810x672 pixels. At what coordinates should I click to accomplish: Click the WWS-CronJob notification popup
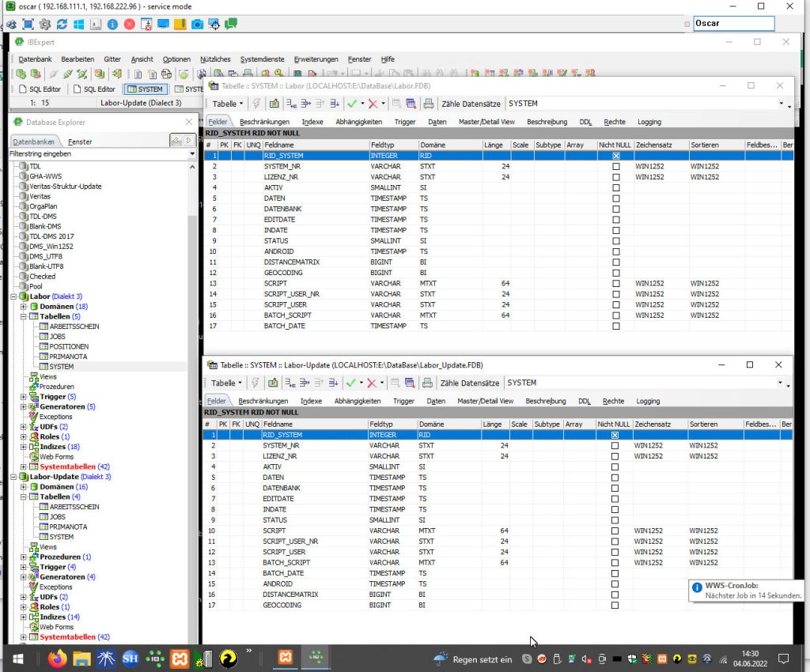click(748, 591)
